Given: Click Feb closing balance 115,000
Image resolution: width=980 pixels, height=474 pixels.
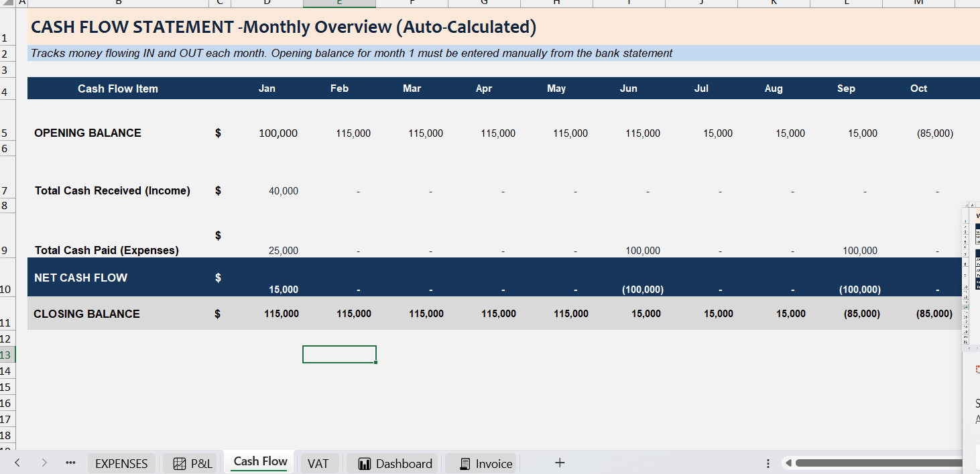Looking at the screenshot, I should pos(354,314).
